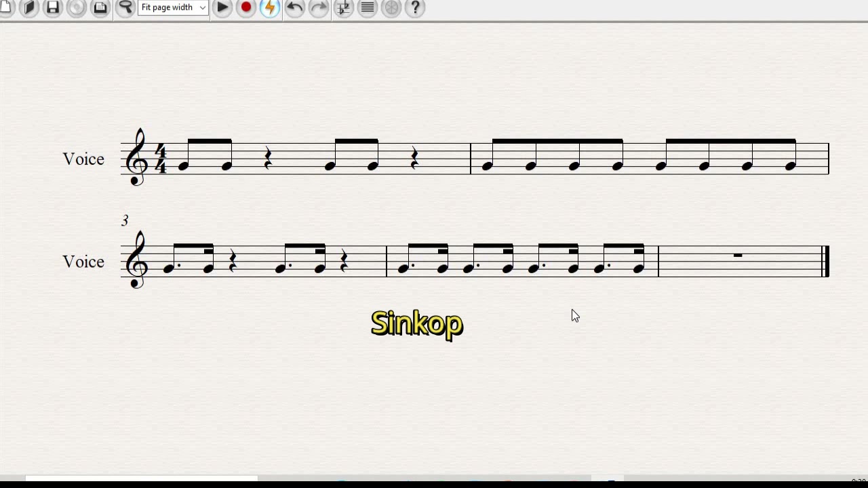This screenshot has height=488, width=868.
Task: Click the second staff's Voice label
Action: pyautogui.click(x=83, y=262)
